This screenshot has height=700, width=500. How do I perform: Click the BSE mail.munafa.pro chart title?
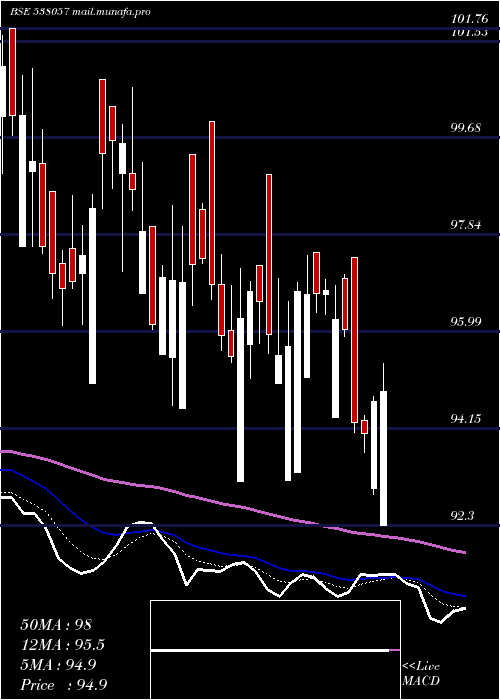click(x=80, y=12)
